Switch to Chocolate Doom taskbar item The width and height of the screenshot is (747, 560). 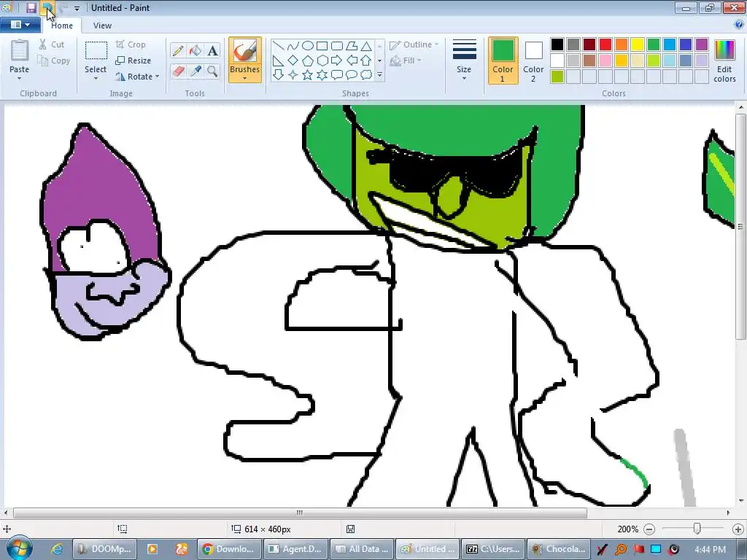pos(559,549)
